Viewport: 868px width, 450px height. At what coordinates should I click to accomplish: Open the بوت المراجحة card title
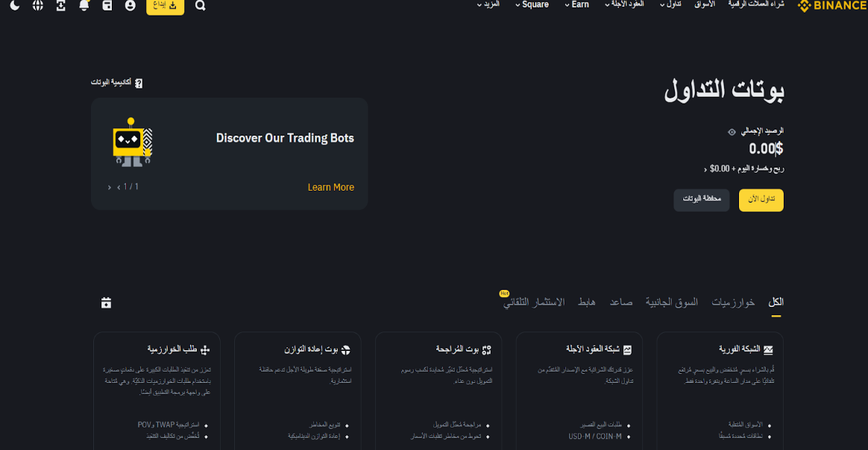pyautogui.click(x=457, y=349)
